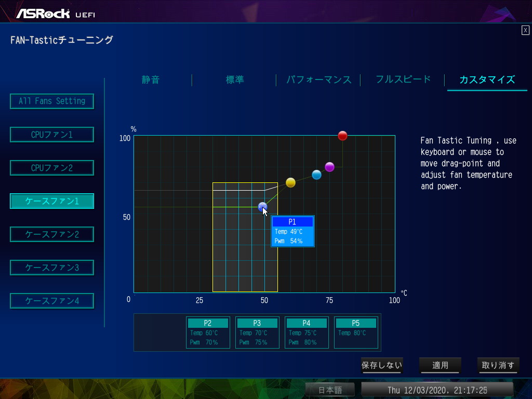Viewport: 532px width, 399px height.
Task: Select the yellow P2 drag-point
Action: tap(290, 182)
